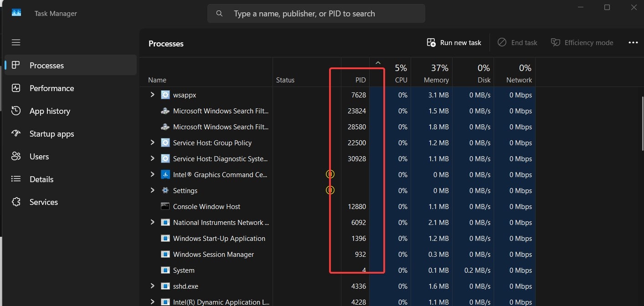The width and height of the screenshot is (644, 306).
Task: Open the Performance tab in sidebar
Action: point(52,88)
